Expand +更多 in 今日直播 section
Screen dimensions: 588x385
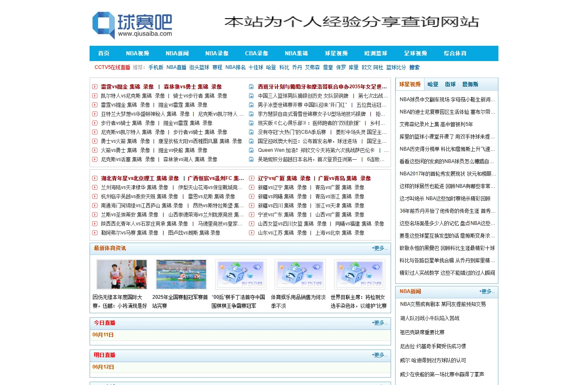379,323
